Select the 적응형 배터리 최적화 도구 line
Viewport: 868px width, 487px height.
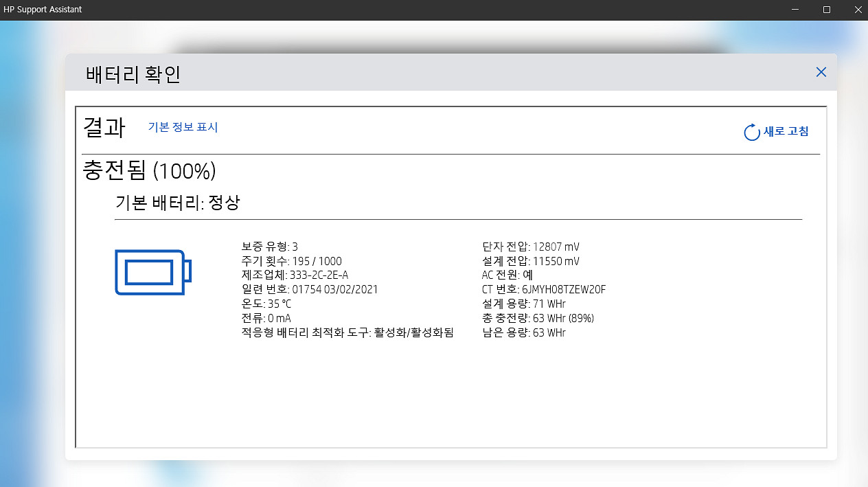click(348, 333)
